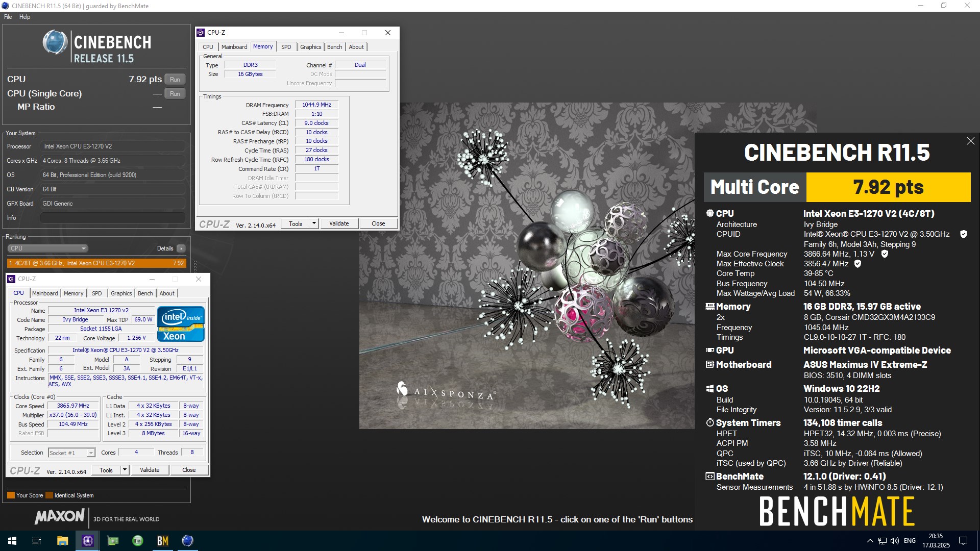Run the CPU Single Core benchmark
This screenshot has width=980, height=551.
click(x=175, y=94)
